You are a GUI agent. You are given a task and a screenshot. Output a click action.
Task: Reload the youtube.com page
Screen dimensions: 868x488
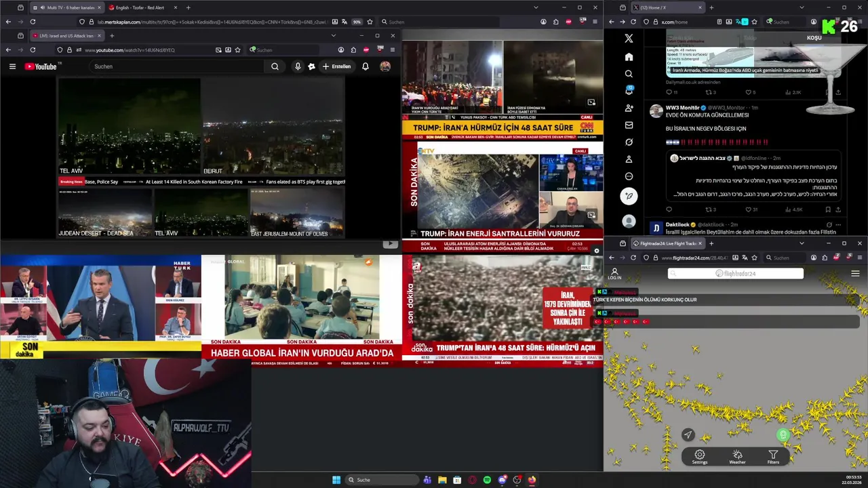click(33, 49)
